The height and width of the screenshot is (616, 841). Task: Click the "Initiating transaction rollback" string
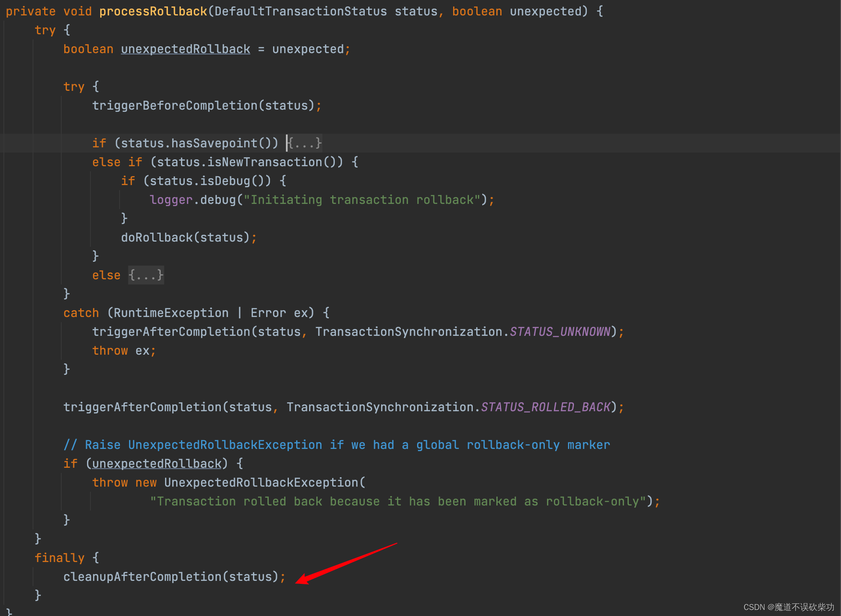[x=362, y=200]
